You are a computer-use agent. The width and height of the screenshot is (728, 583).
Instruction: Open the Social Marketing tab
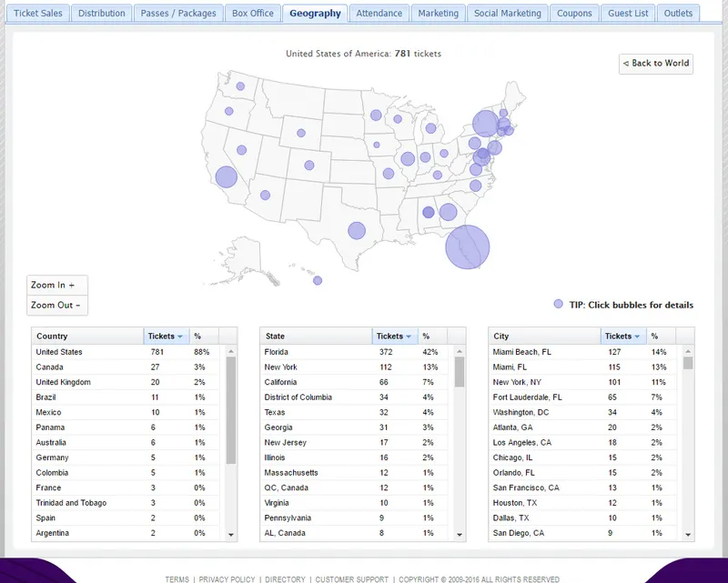(508, 13)
